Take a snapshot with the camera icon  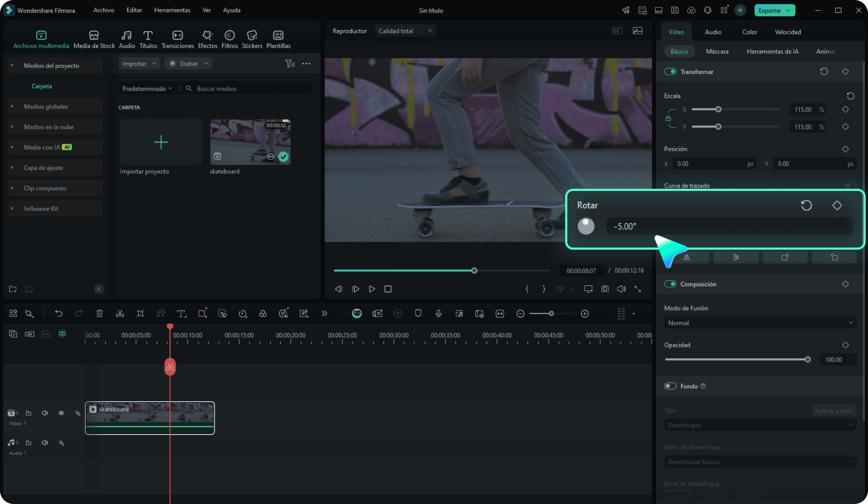pyautogui.click(x=605, y=289)
